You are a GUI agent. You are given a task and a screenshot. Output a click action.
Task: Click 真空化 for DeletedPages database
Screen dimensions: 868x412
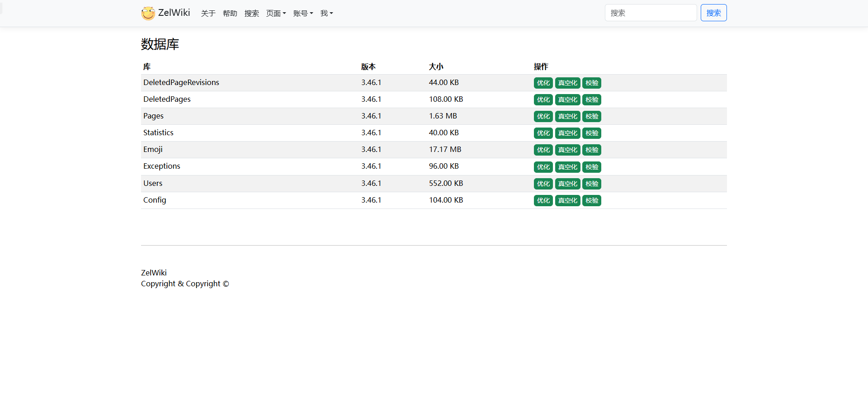tap(567, 100)
